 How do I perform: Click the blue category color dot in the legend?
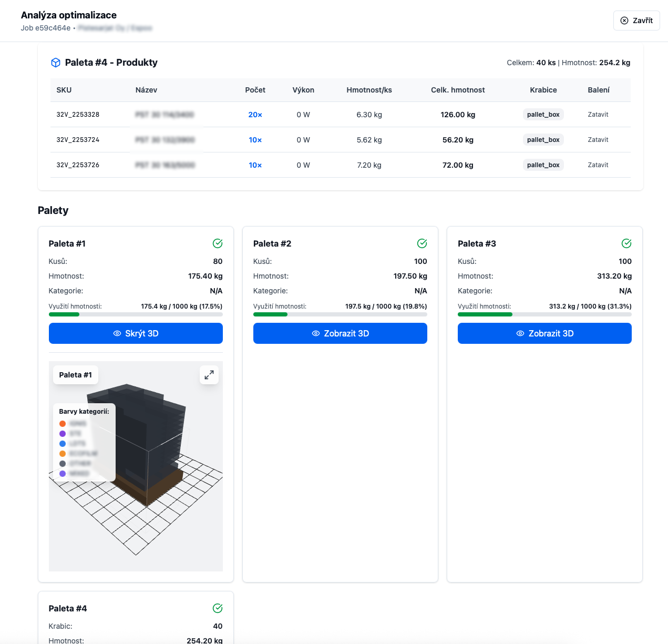pos(63,444)
